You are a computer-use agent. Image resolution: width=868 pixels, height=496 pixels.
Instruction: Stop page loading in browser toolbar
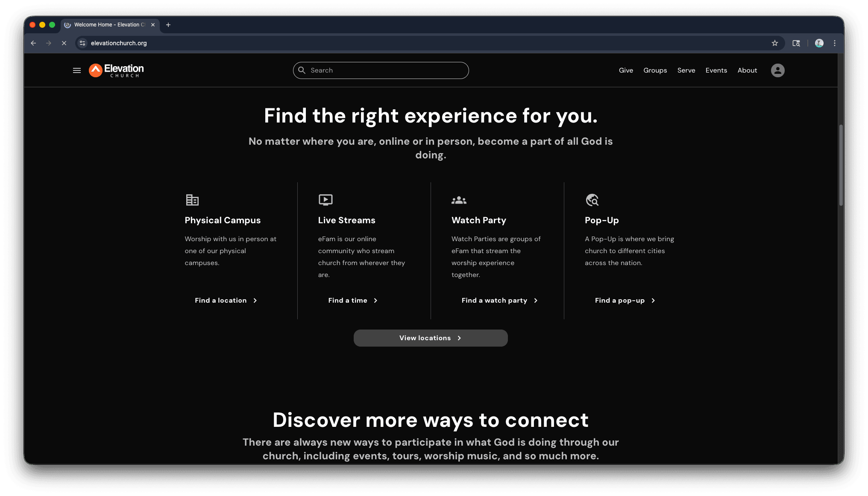(64, 43)
